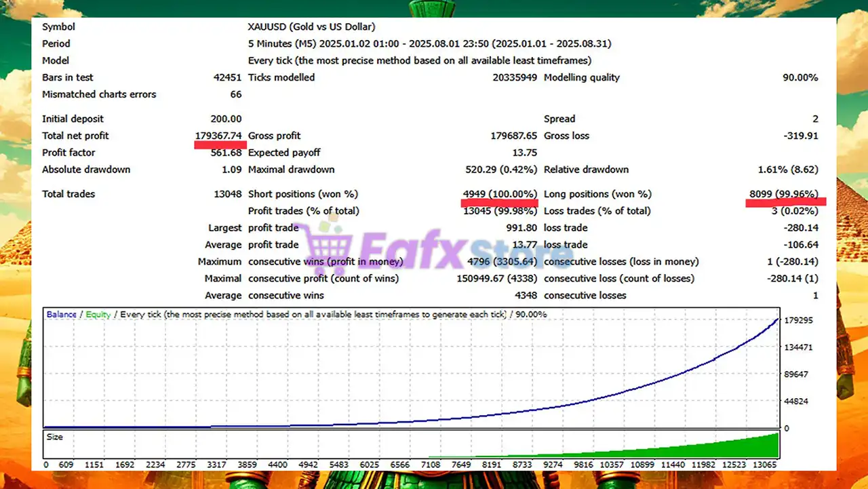Screen dimensions: 868x489
Task: Click the Long positions value 8099 (99.96%)
Action: pyautogui.click(x=783, y=194)
